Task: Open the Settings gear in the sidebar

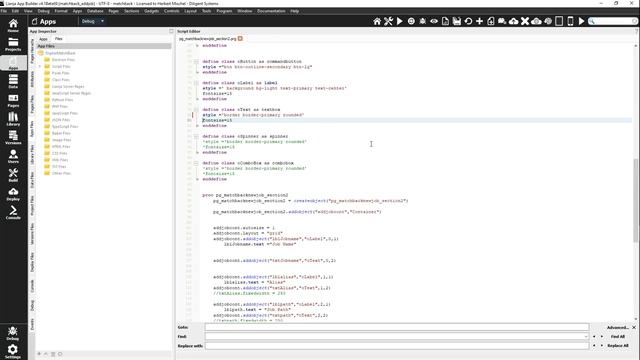Action: (x=13, y=351)
